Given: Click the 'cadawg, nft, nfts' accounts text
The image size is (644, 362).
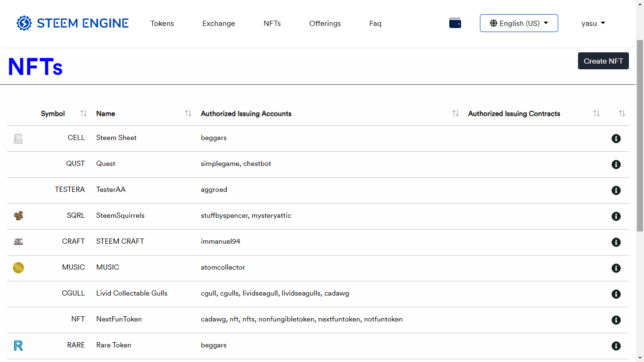Looking at the screenshot, I should tap(302, 319).
